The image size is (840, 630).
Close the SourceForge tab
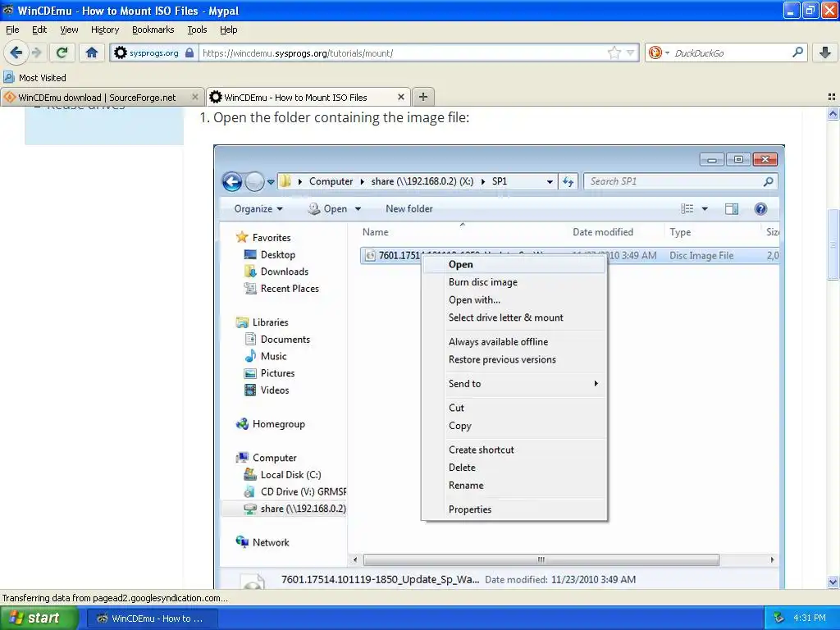[x=195, y=97]
